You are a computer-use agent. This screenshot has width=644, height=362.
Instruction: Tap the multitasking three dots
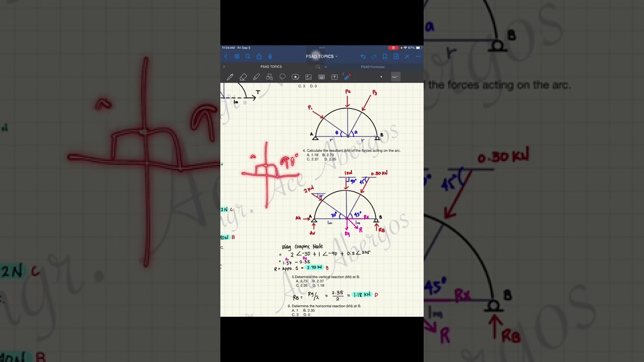(322, 48)
